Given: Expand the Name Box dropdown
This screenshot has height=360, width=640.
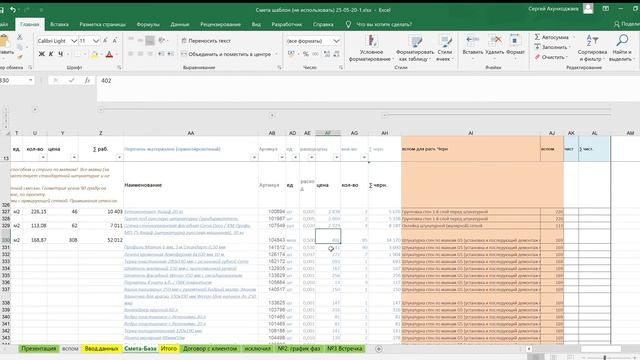Looking at the screenshot, I should (x=31, y=80).
